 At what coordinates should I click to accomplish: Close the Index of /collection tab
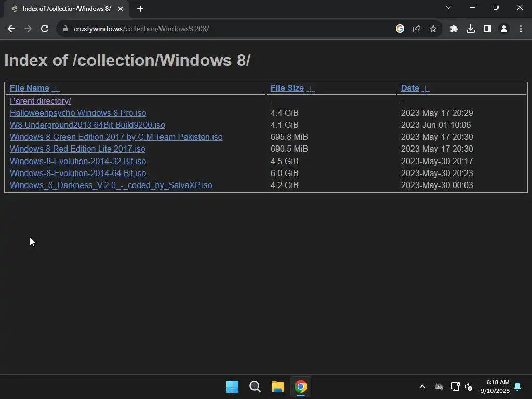coord(121,9)
